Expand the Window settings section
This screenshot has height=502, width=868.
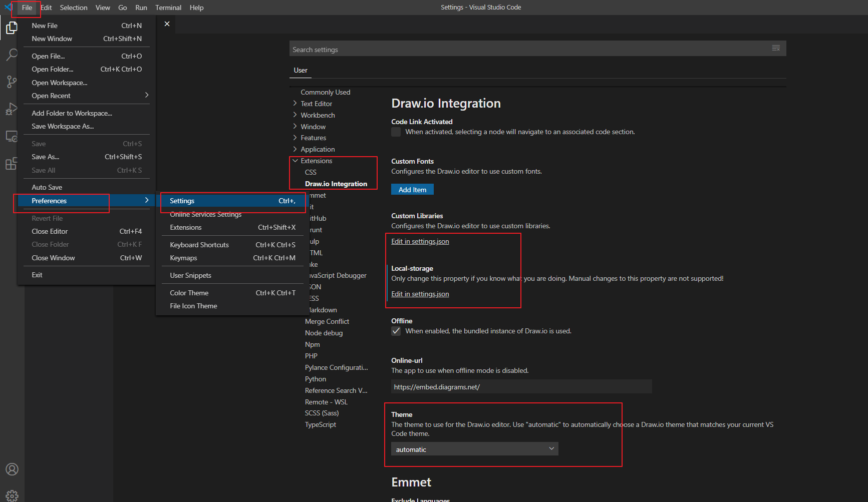[x=295, y=127]
